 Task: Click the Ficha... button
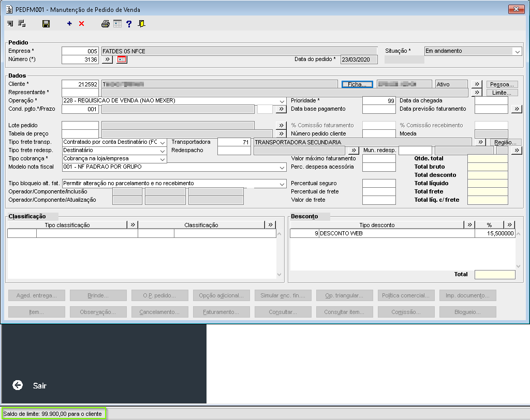pos(357,84)
